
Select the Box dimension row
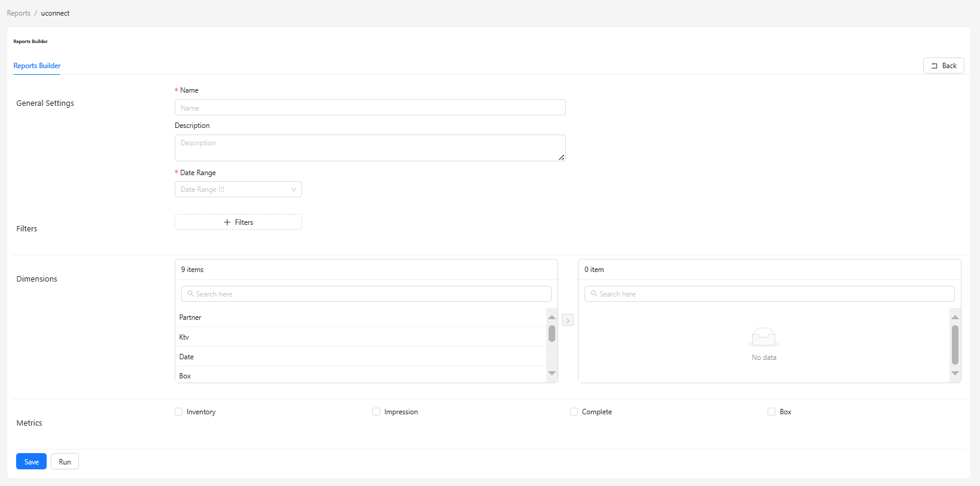[361, 375]
